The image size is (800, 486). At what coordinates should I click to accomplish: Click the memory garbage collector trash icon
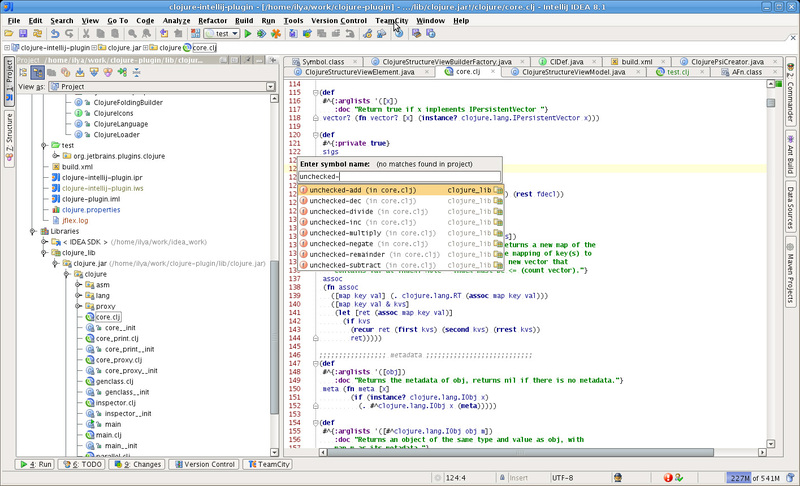[790, 478]
